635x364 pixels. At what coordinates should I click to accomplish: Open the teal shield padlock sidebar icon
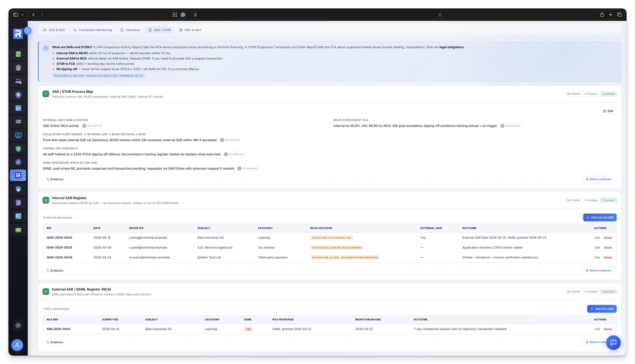(x=18, y=189)
